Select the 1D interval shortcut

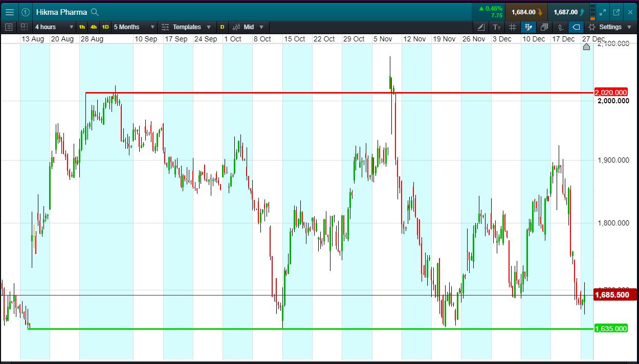coord(105,27)
